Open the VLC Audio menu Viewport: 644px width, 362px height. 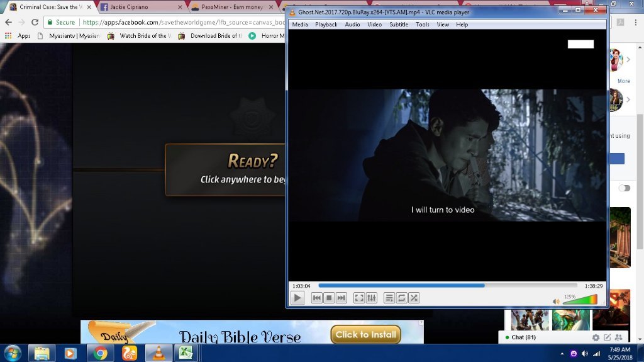(352, 25)
